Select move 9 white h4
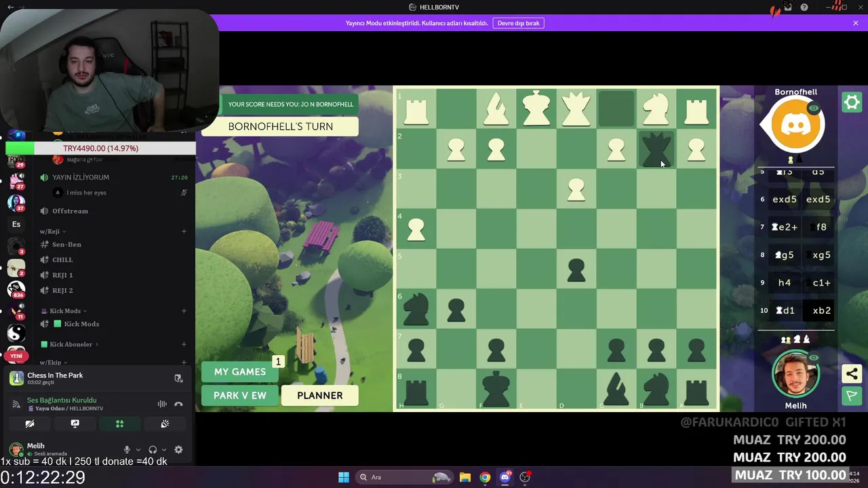The width and height of the screenshot is (868, 488). 785,283
